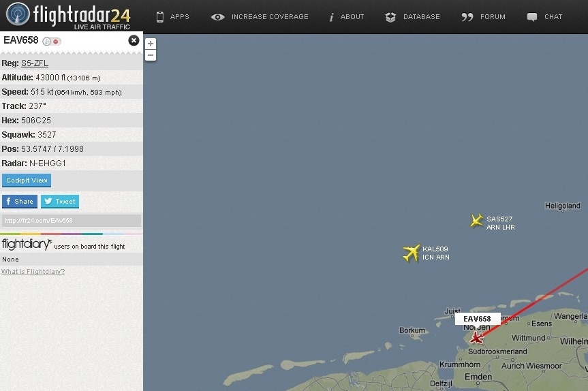
Task: Open the What is Flightdiary link
Action: point(33,271)
